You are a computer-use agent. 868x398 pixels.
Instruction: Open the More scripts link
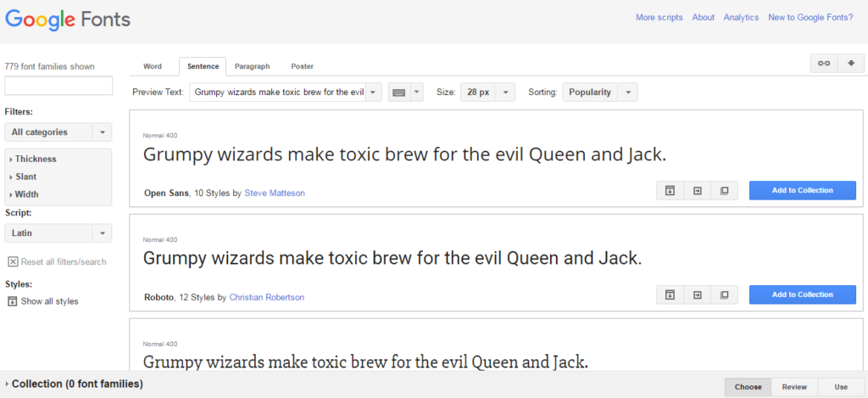point(659,18)
